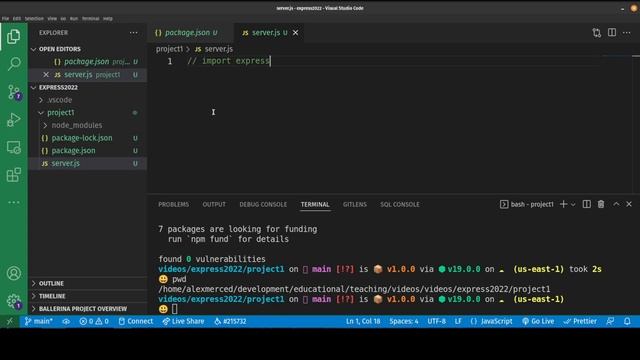Open the Remote Explorer icon

13,147
